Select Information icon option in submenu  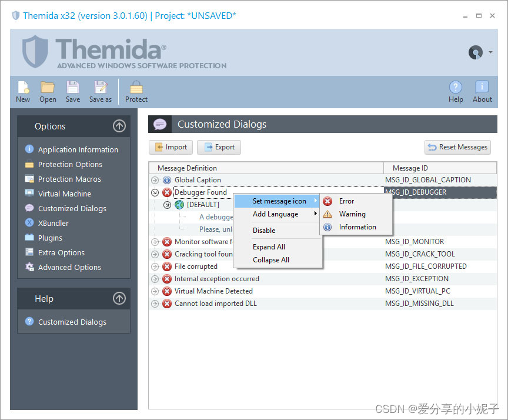point(356,227)
